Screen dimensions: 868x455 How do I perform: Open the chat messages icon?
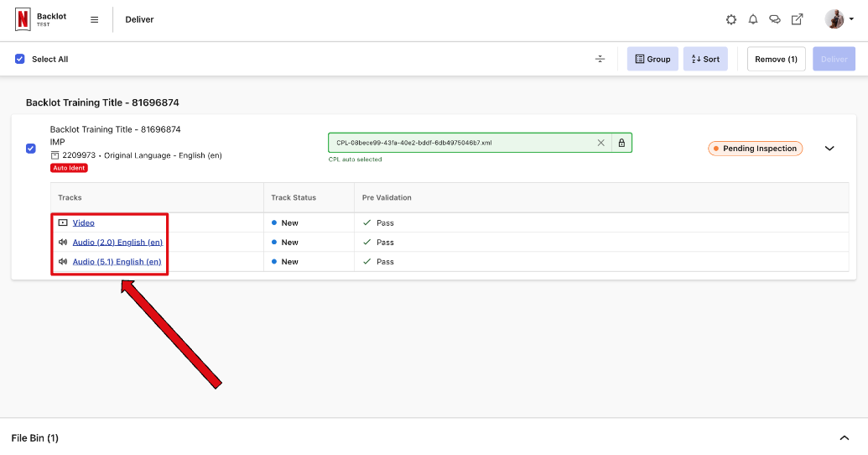point(775,19)
